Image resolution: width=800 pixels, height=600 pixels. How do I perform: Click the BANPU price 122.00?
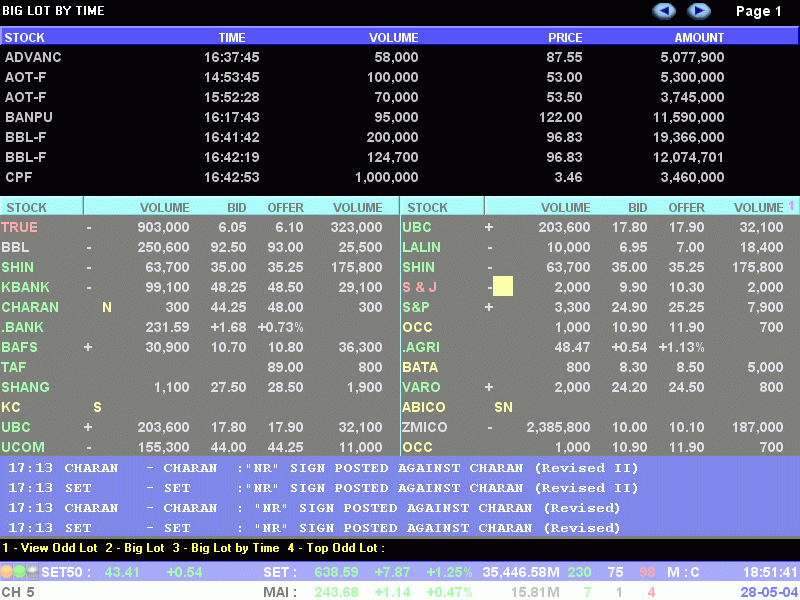point(560,117)
